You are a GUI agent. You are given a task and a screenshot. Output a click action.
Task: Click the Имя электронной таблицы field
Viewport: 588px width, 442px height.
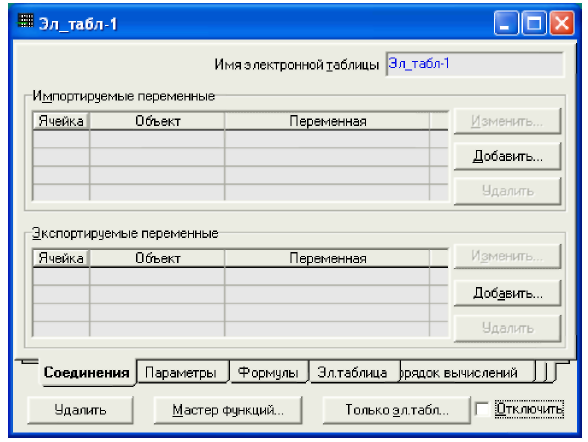coord(475,64)
